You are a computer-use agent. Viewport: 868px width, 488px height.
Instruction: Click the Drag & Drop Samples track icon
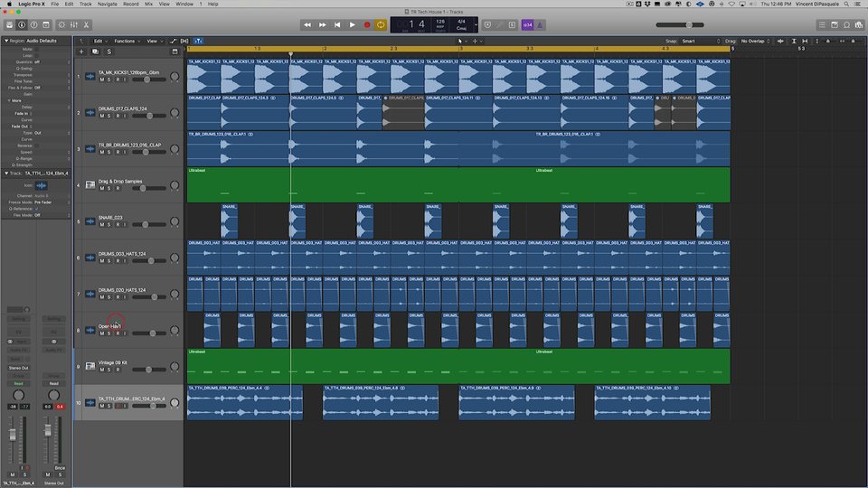click(x=90, y=184)
